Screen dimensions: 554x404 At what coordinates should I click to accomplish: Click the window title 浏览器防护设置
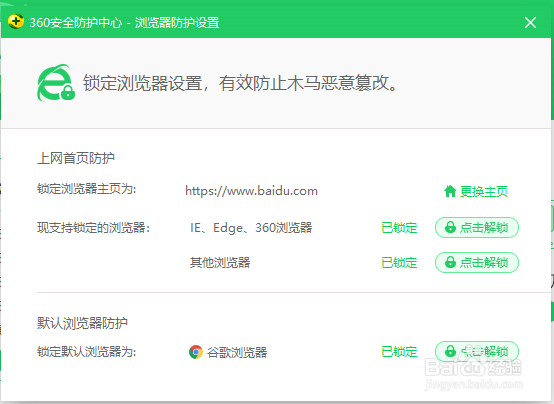[177, 23]
